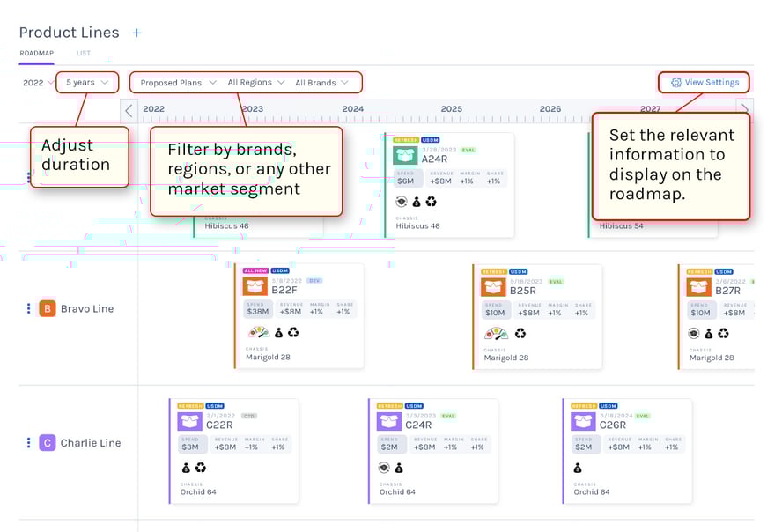
Task: Click the eye icon on A24R card
Action: pos(401,202)
